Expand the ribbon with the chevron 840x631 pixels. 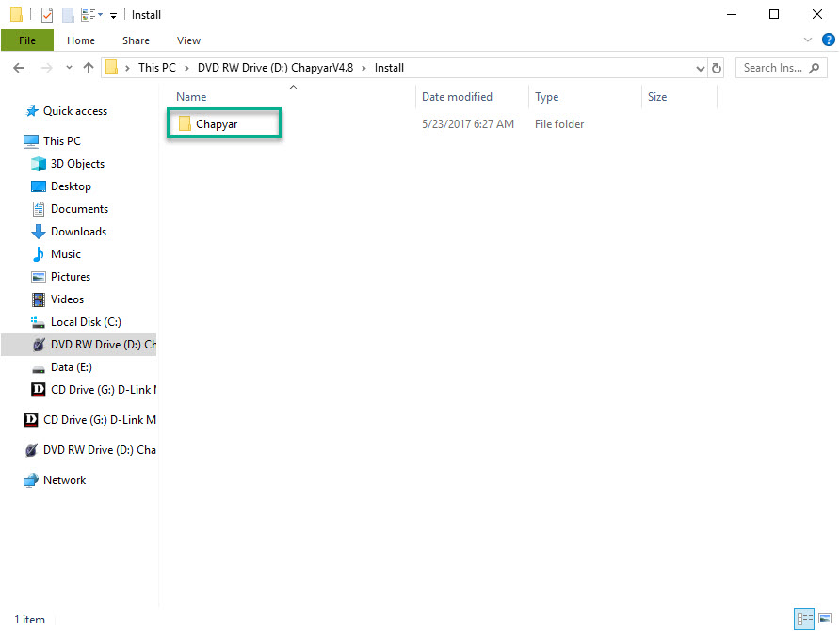(x=808, y=40)
